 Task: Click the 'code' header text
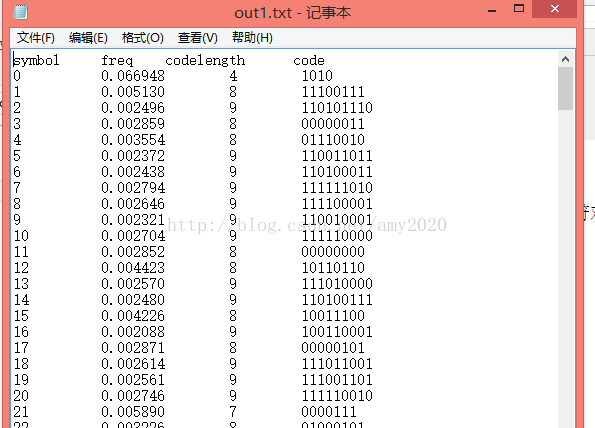tap(309, 61)
